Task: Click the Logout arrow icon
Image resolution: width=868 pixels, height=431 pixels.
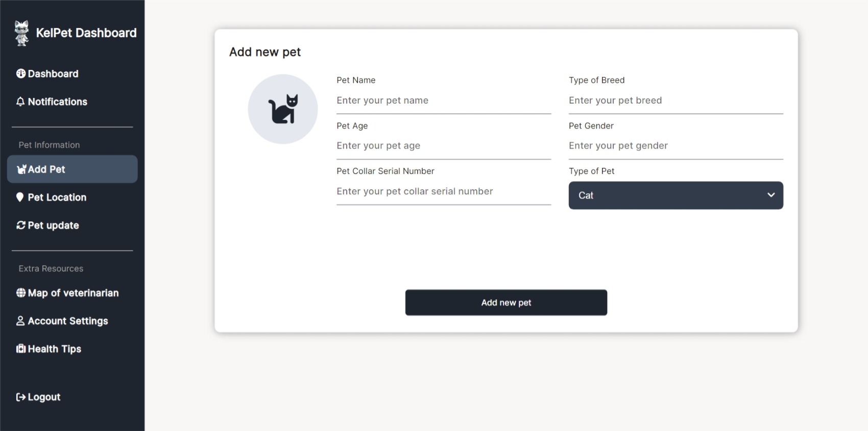Action: 21,397
